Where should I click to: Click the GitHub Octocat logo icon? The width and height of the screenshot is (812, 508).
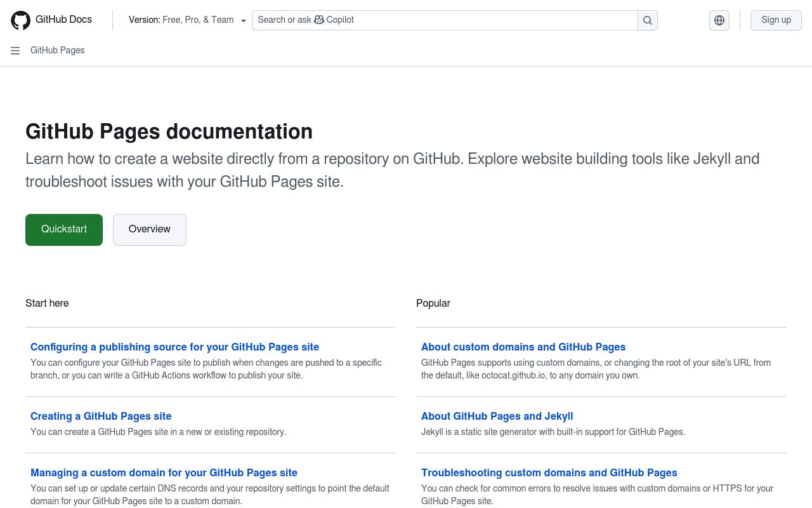20,20
